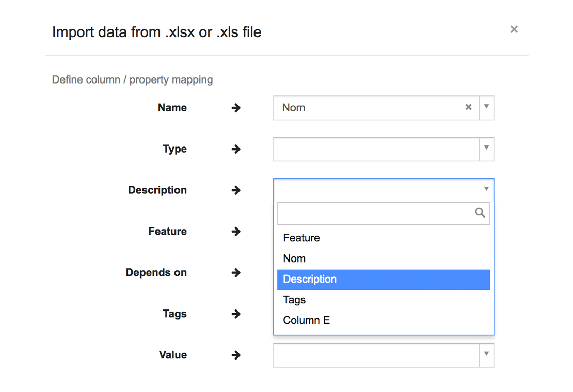573x392 pixels.
Task: Open the Value column dropdown arrow
Action: [486, 355]
